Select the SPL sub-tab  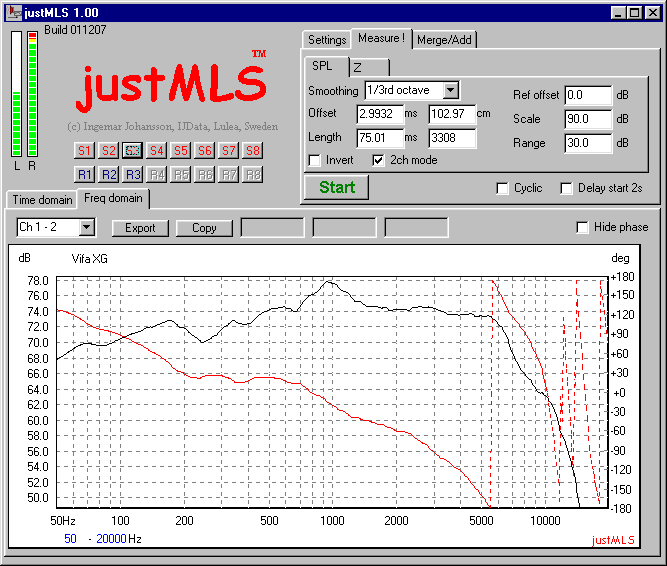pos(326,66)
